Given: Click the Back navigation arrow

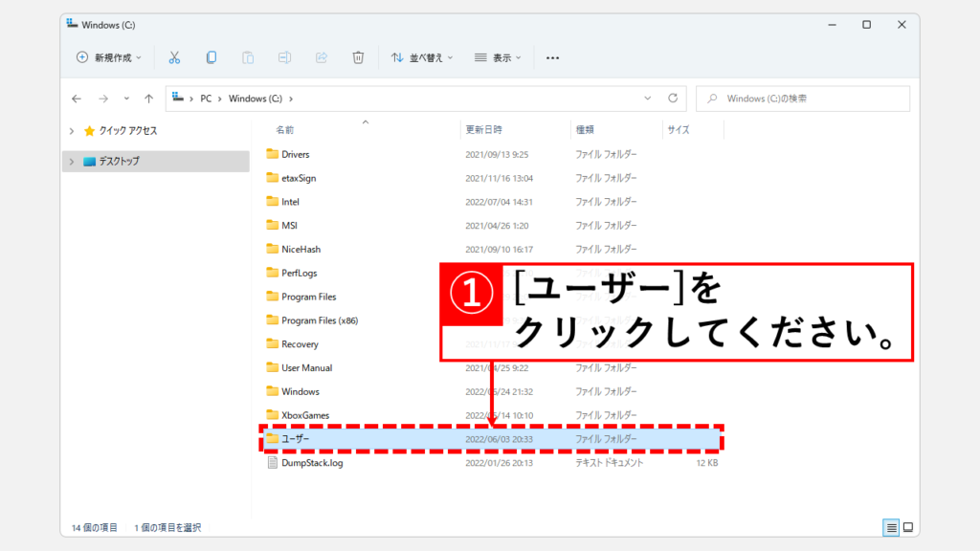Looking at the screenshot, I should click(77, 98).
